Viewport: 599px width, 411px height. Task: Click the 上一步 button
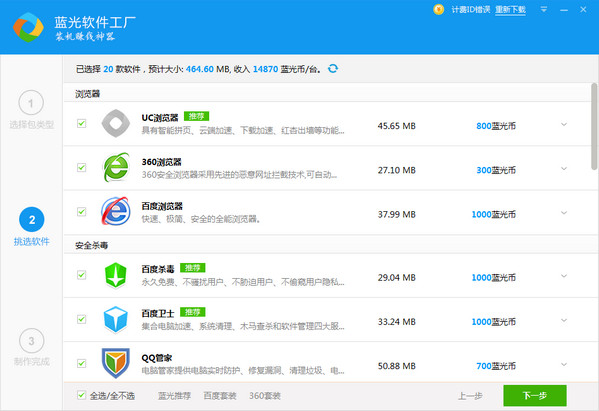(470, 396)
